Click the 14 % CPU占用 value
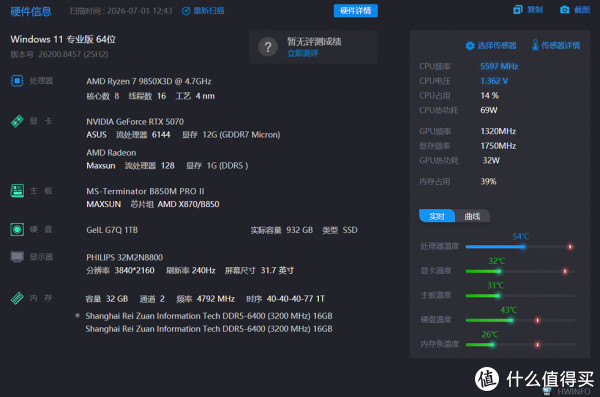 point(489,96)
